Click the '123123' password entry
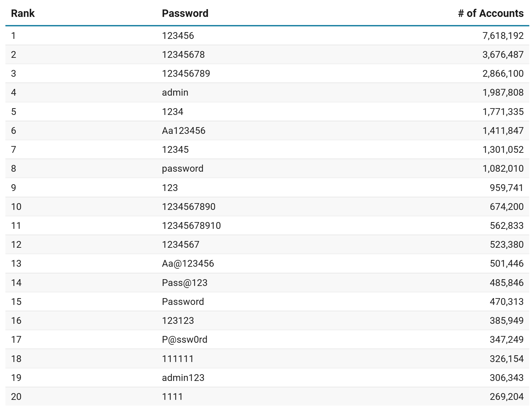 point(178,320)
